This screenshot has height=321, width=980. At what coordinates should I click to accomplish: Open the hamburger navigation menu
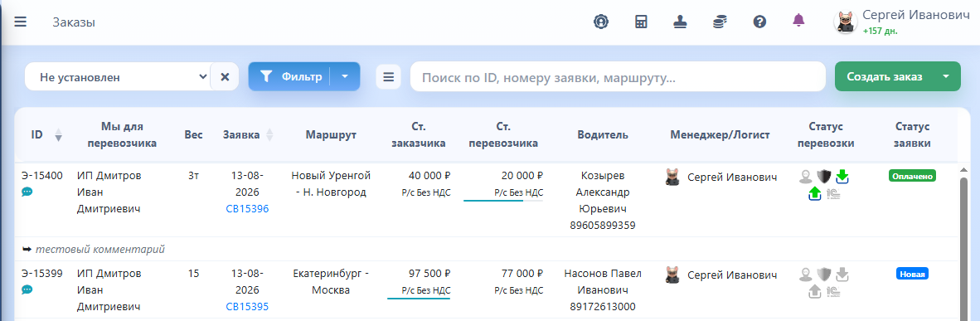click(21, 22)
